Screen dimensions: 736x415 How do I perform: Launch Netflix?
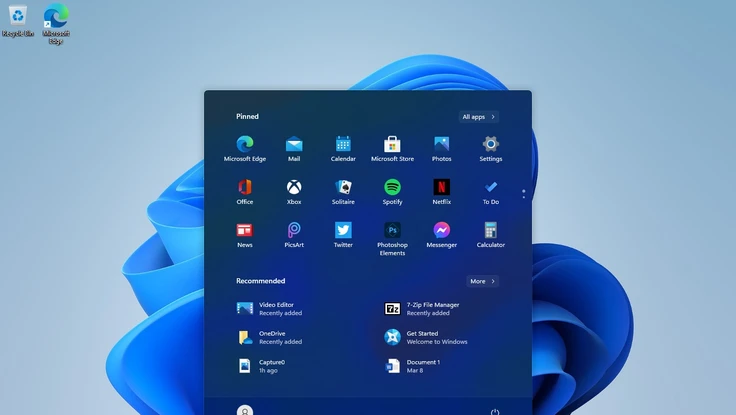[442, 192]
